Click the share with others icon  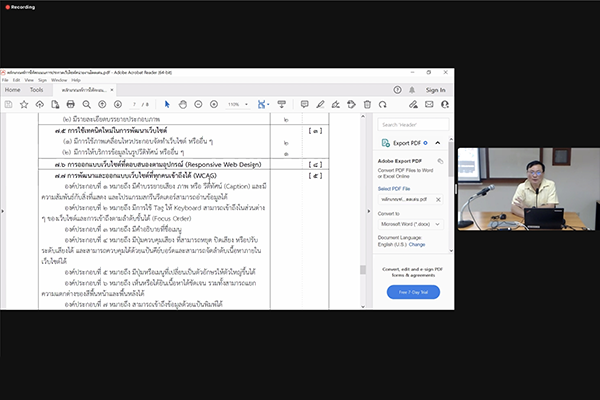coord(445,104)
